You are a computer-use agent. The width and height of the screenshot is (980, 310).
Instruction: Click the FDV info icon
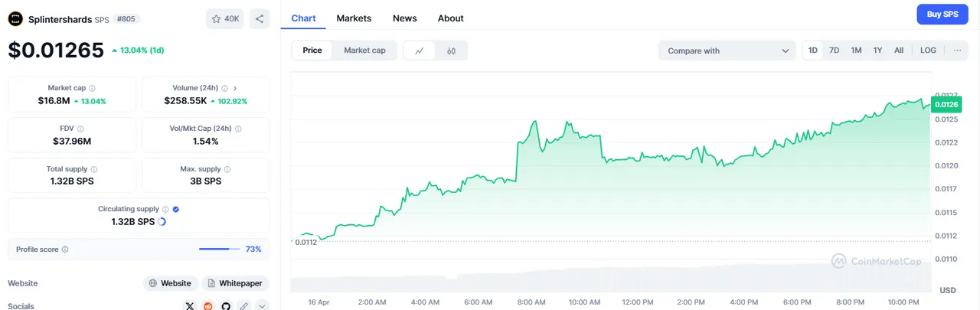coord(80,129)
